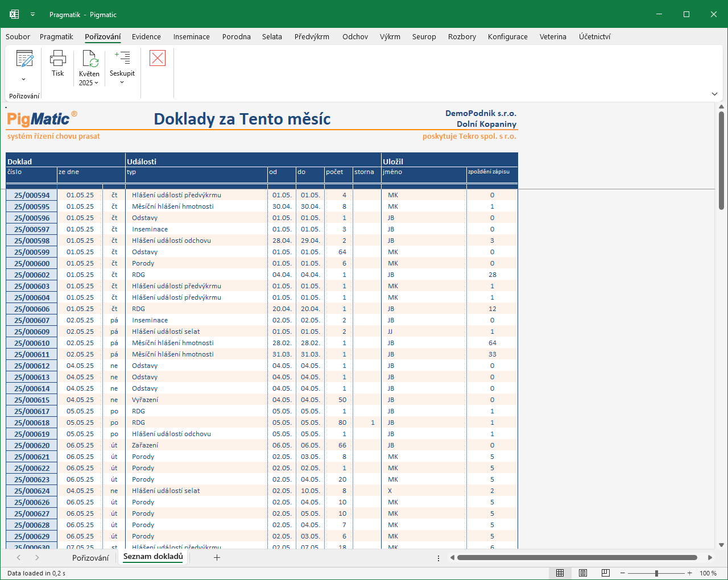Click the zoom in plus icon

[690, 573]
